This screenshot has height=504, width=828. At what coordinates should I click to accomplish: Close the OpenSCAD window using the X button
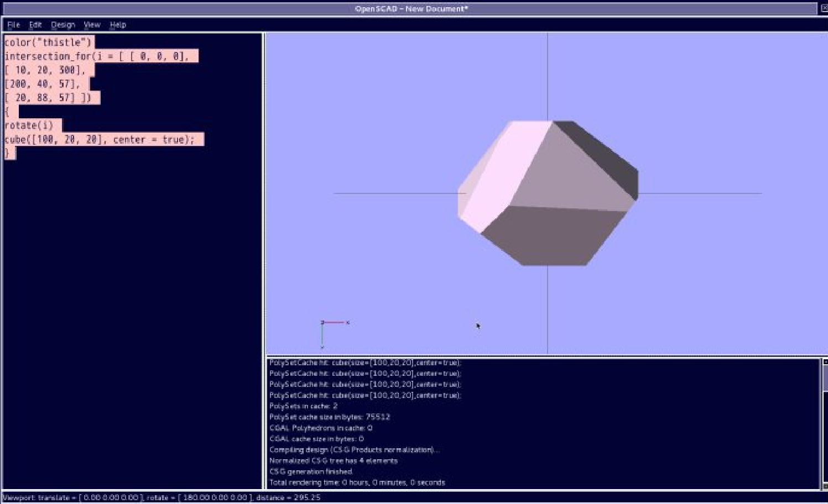pyautogui.click(x=824, y=9)
